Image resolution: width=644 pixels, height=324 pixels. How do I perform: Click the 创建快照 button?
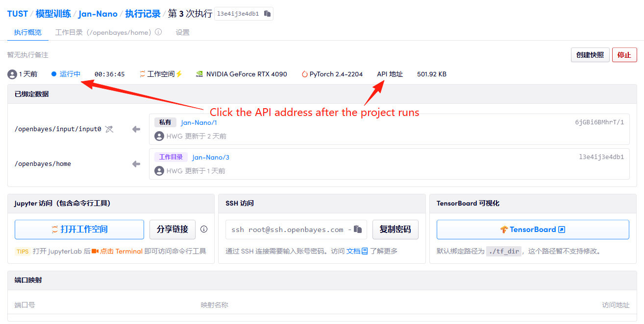click(x=590, y=55)
